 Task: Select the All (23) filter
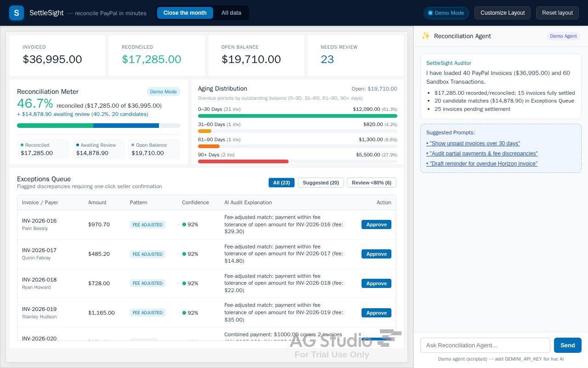[x=282, y=183]
